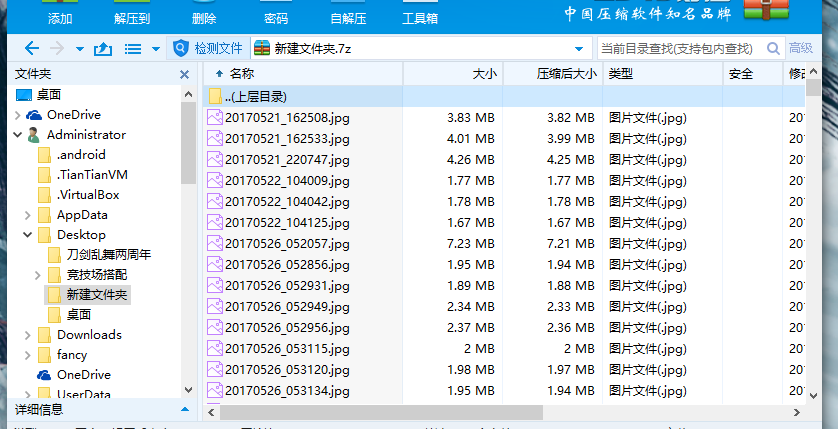Click the view mode list icon
Screen dimensions: 838x429
132,48
